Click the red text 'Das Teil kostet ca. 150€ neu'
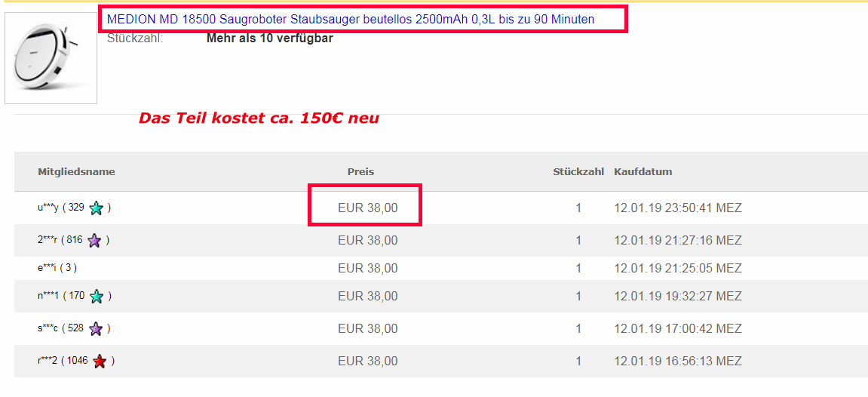The width and height of the screenshot is (868, 397). 259,118
